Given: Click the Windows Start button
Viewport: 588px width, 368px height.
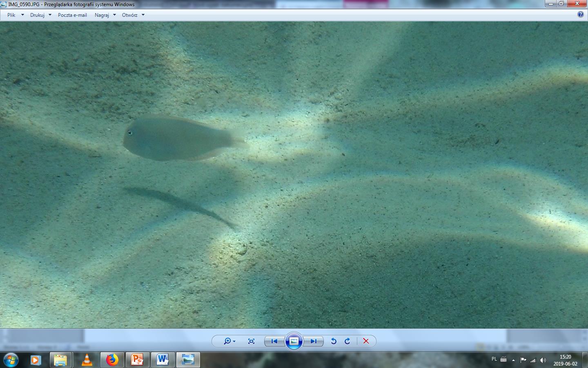Looking at the screenshot, I should click(11, 360).
